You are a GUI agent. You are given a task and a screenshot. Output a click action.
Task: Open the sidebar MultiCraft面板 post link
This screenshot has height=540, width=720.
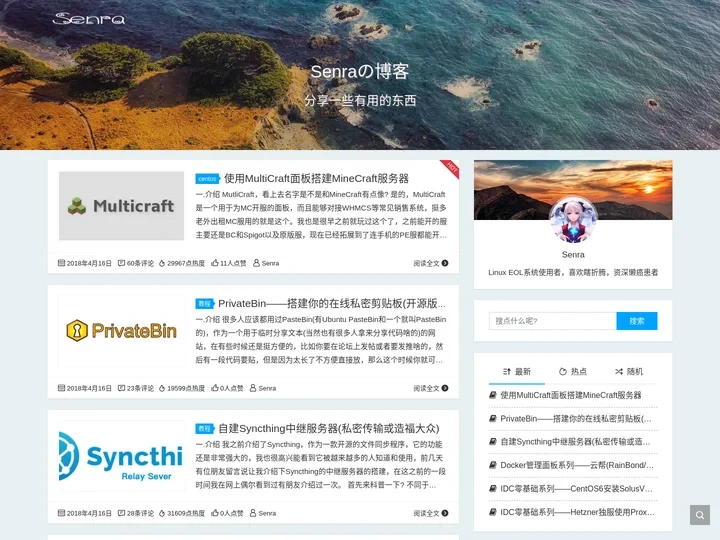pos(571,395)
